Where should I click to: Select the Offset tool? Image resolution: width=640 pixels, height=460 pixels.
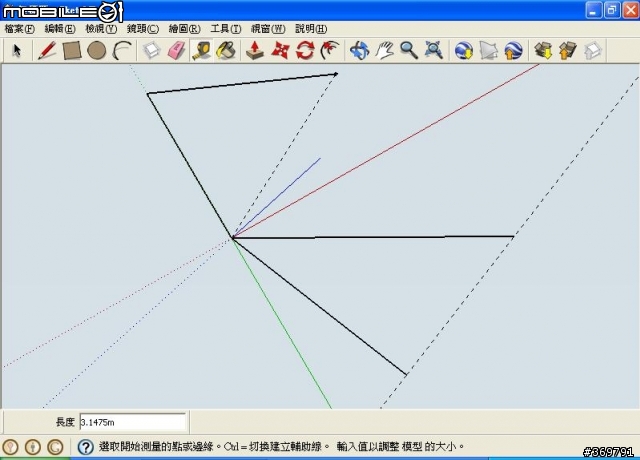[330, 51]
